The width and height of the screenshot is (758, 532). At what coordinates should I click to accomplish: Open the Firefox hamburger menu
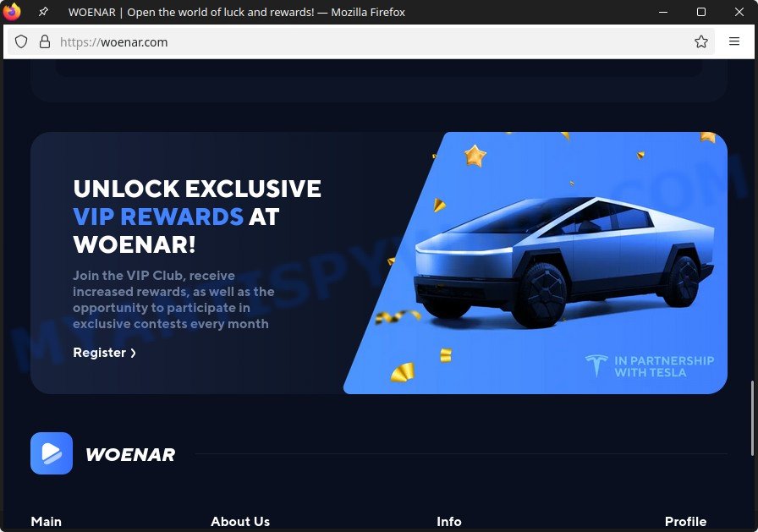[733, 41]
